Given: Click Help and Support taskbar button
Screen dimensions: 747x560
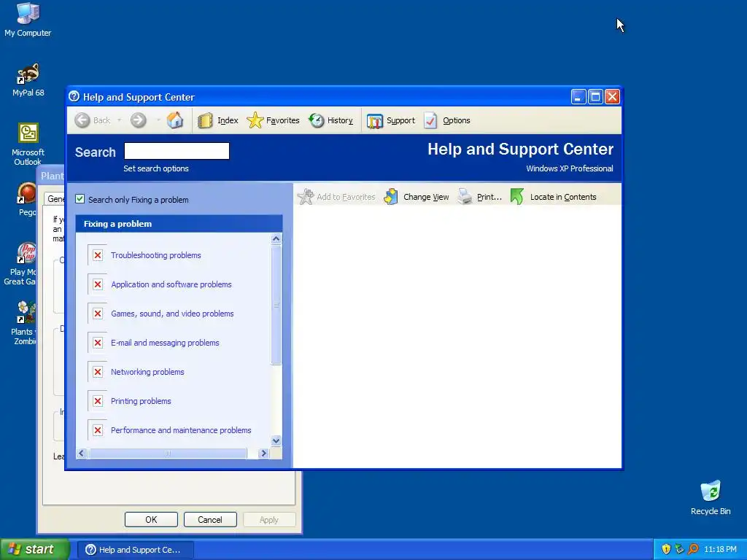Looking at the screenshot, I should point(135,550).
